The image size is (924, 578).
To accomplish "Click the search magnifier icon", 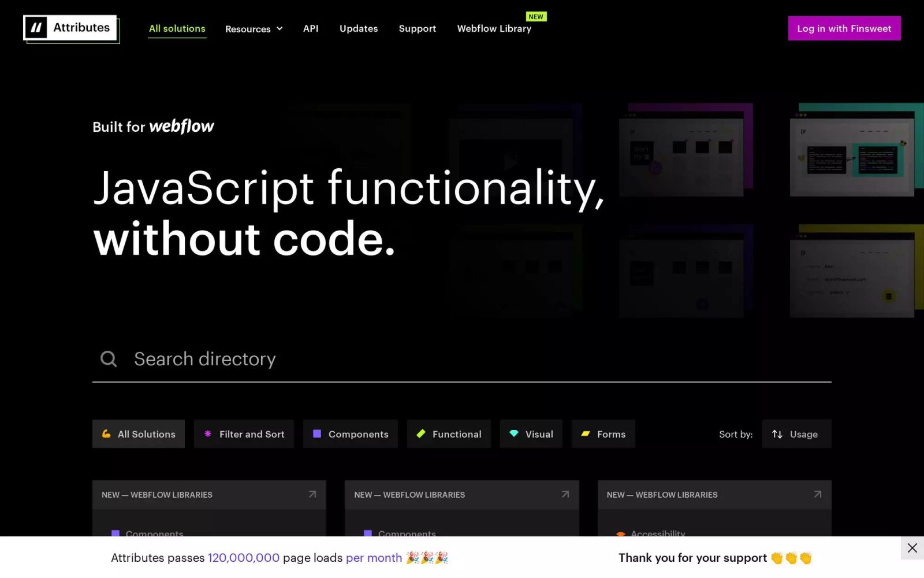I will tap(109, 359).
